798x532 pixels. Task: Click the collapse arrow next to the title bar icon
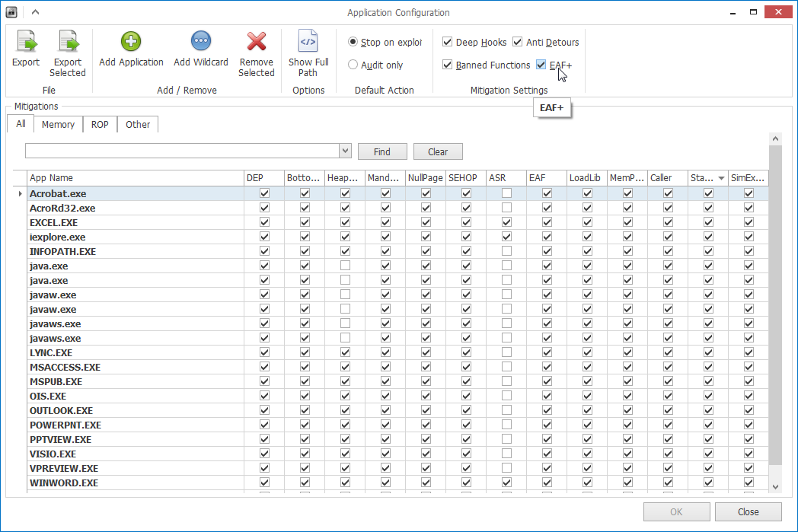34,11
